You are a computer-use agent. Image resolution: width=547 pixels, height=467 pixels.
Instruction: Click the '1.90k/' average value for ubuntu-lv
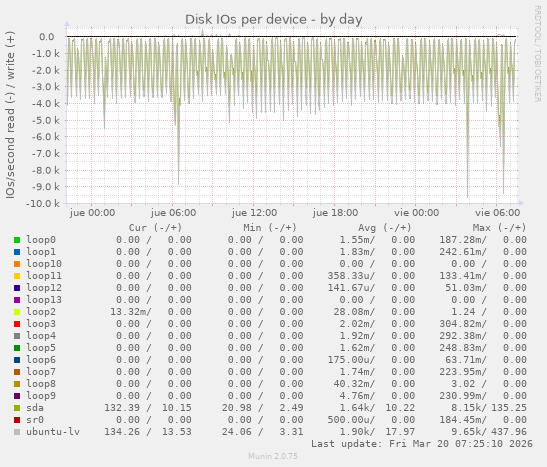click(x=357, y=432)
